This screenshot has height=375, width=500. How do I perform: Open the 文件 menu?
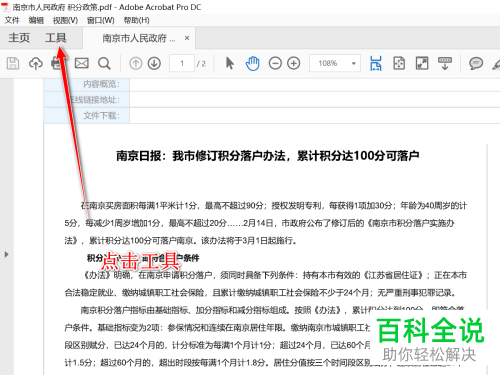click(12, 20)
